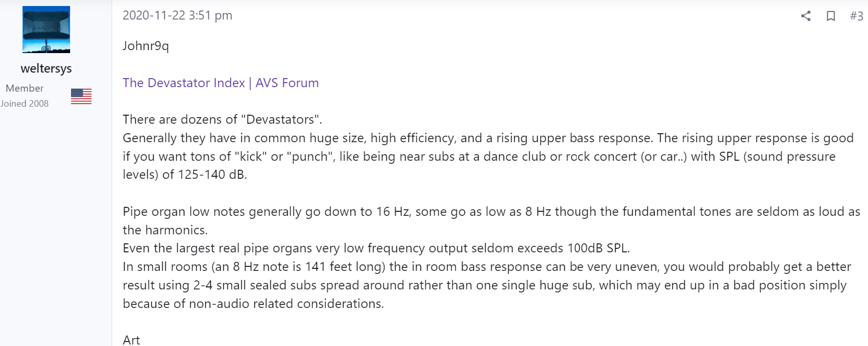Share this post via share icon
This screenshot has height=346, width=868.
805,16
